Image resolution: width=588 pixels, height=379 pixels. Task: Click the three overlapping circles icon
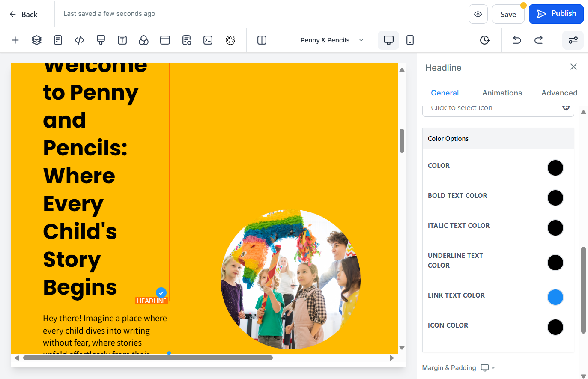pos(143,40)
